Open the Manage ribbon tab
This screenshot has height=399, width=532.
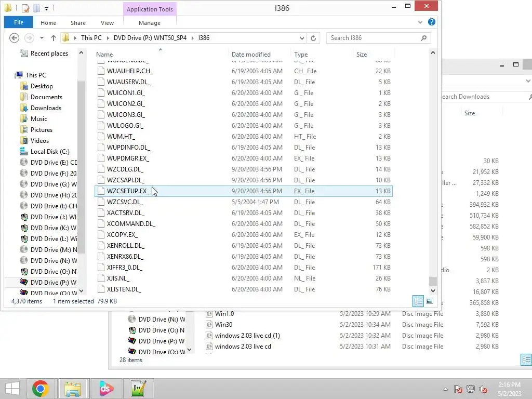[x=150, y=23]
